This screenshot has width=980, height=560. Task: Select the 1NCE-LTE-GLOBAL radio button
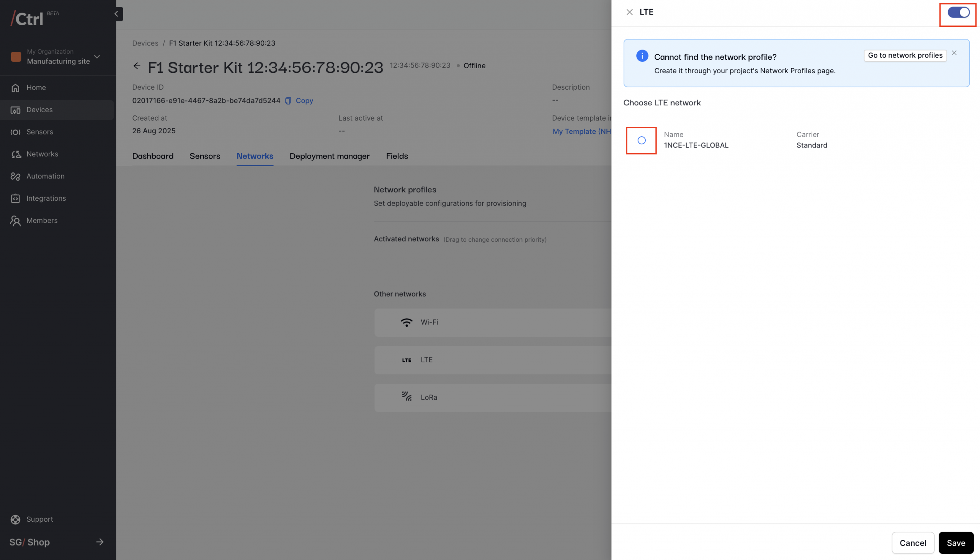click(642, 141)
